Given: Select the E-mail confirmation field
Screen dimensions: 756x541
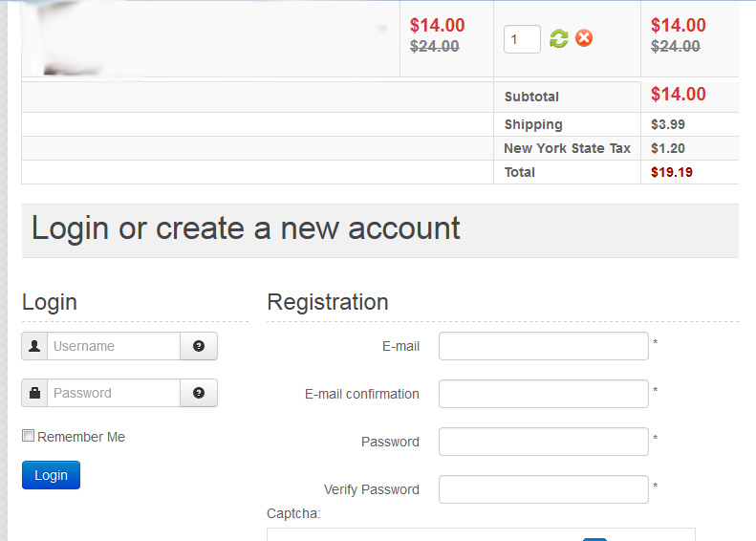Looking at the screenshot, I should point(543,394).
